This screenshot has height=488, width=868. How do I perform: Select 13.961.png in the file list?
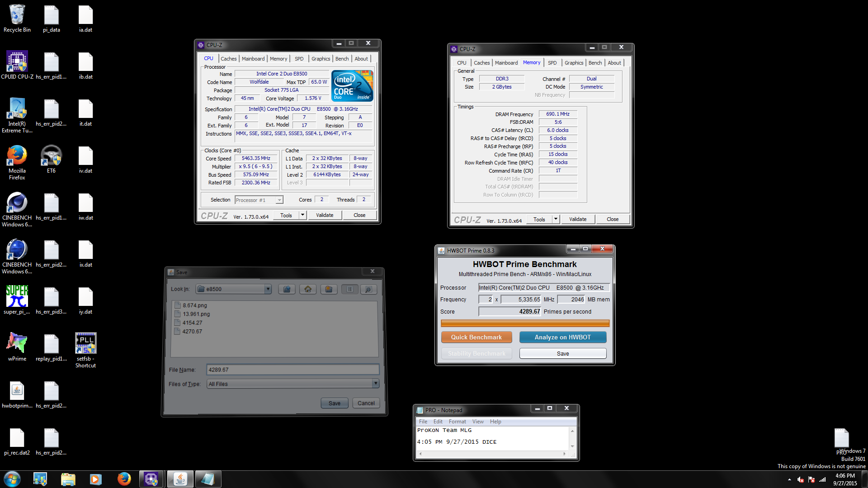coord(192,314)
